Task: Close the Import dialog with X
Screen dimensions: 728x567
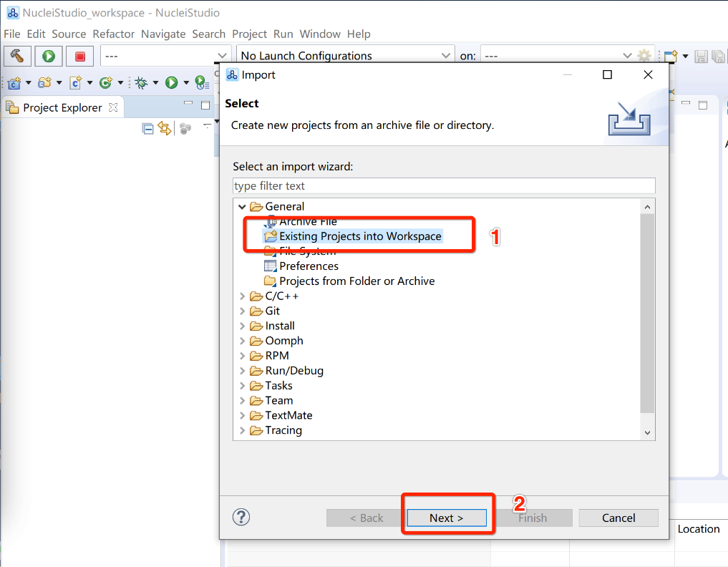Action: pos(648,74)
